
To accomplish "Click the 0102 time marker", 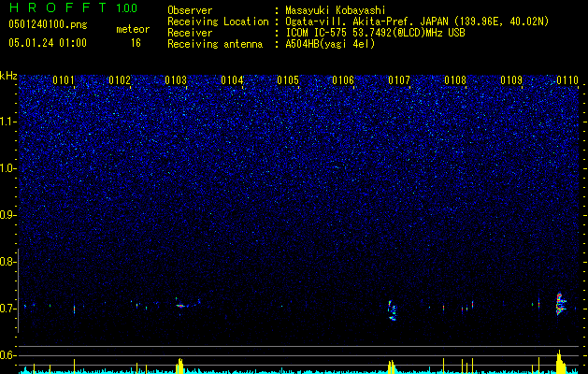I will 120,80.
